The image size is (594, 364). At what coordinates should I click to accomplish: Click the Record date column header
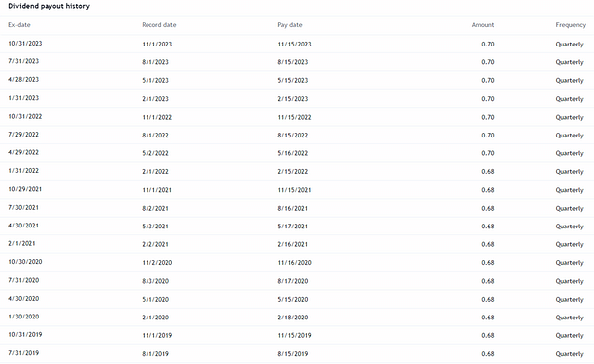pyautogui.click(x=159, y=25)
